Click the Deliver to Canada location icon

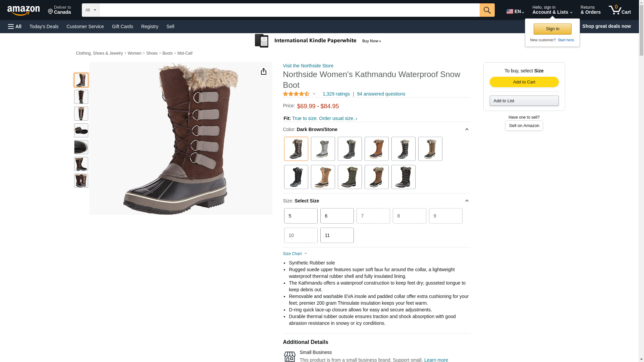[51, 12]
